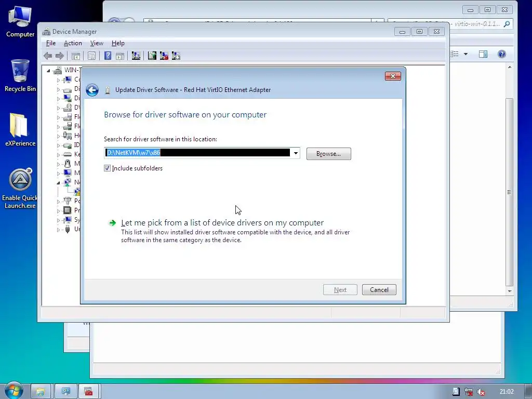Open the Recycle Bin desktop icon
This screenshot has height=399, width=532.
(20, 76)
